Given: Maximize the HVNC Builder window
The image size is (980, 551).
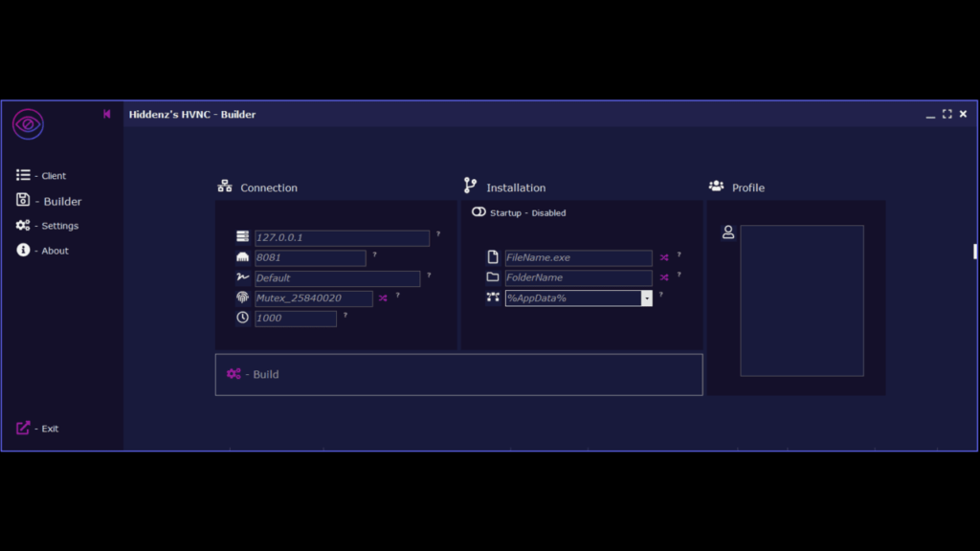Looking at the screenshot, I should [947, 114].
